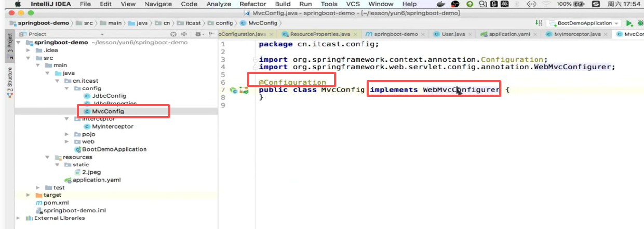Run BootDemoApplication with green play button
The width and height of the screenshot is (644, 229).
pos(629,23)
